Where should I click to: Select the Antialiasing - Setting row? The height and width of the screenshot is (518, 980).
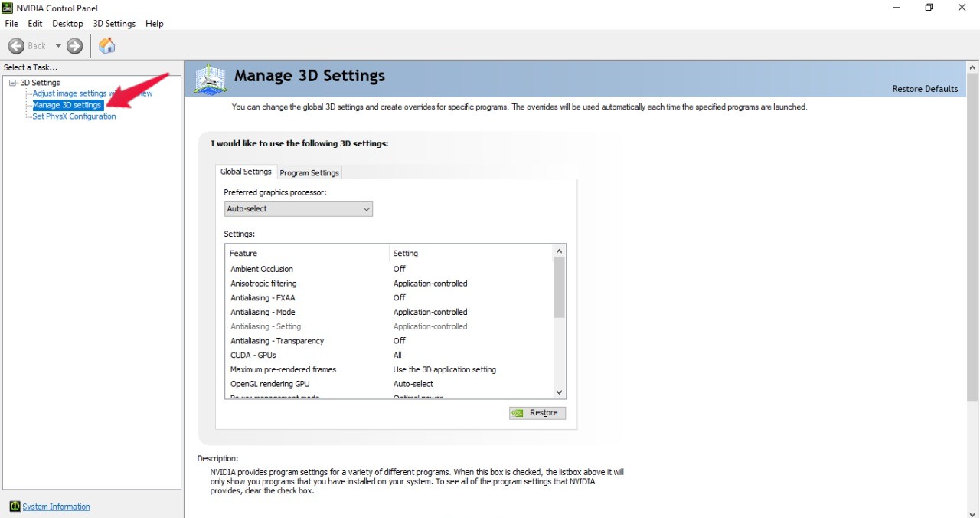click(389, 326)
